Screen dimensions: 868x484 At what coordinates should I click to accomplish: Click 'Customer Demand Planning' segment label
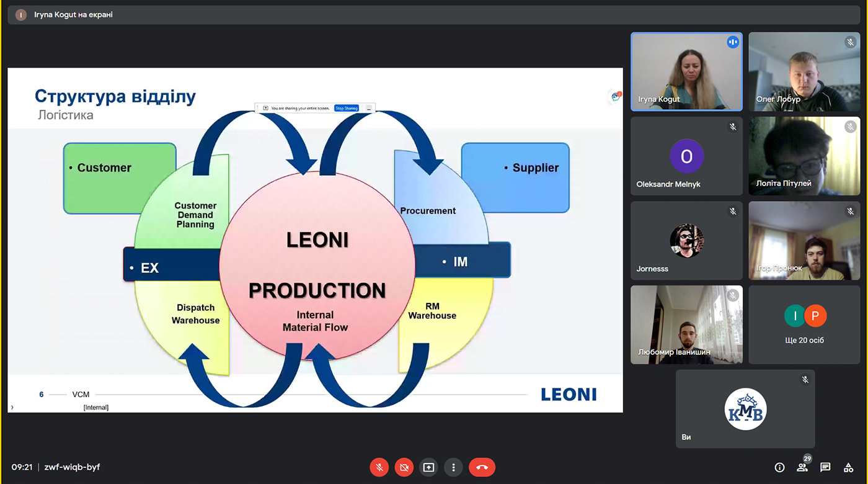point(195,215)
